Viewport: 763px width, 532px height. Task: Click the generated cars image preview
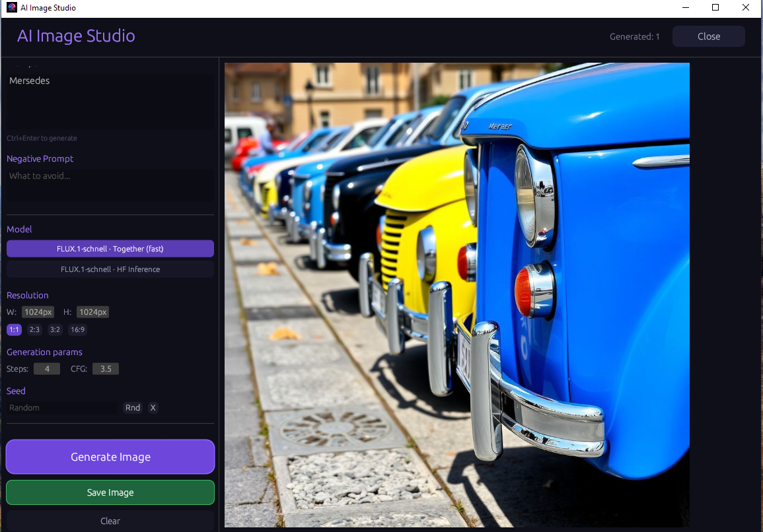457,294
